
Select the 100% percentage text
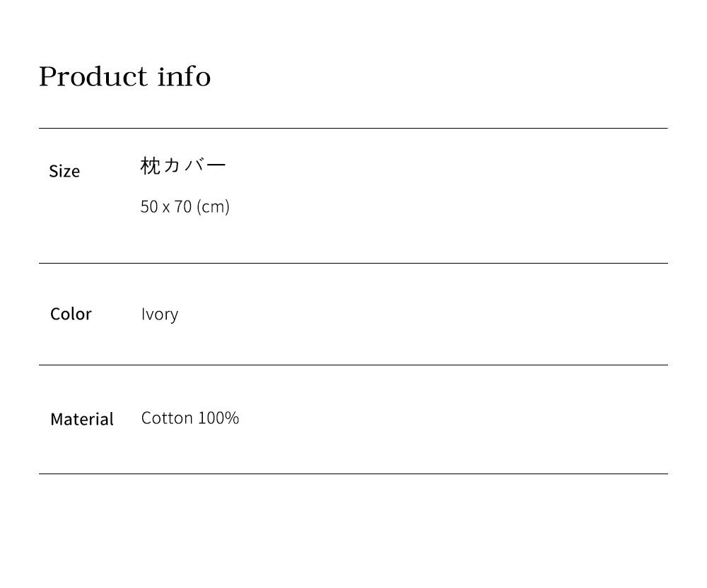218,418
